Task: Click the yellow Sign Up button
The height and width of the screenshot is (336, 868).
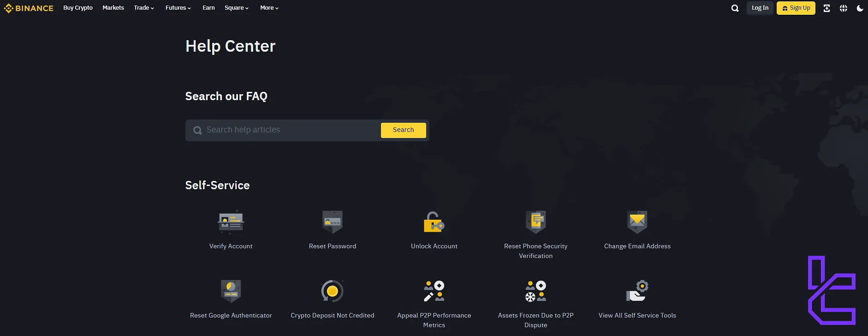Action: click(x=796, y=8)
